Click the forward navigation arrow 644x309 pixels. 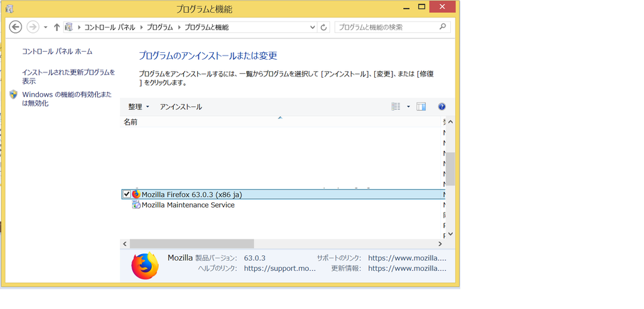(x=32, y=27)
